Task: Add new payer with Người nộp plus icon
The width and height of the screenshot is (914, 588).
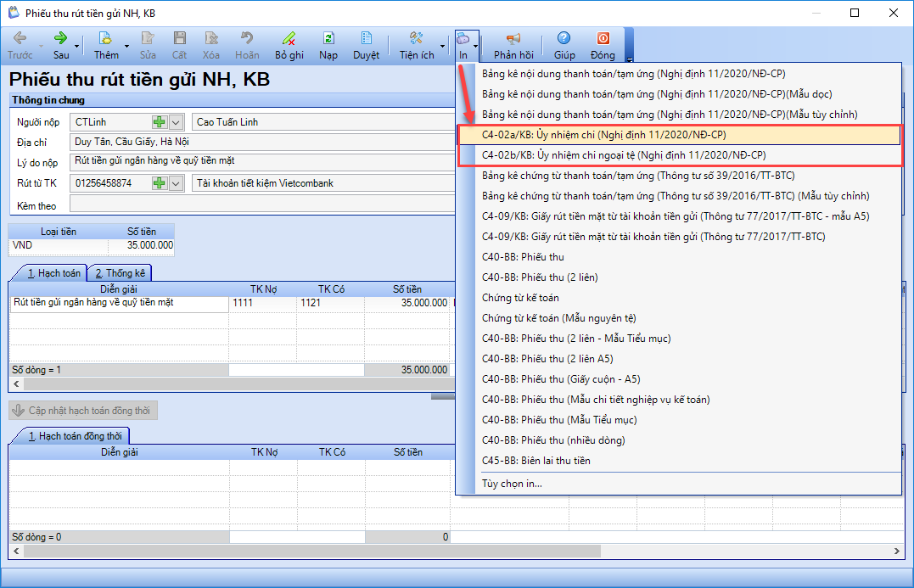Action: pos(160,122)
